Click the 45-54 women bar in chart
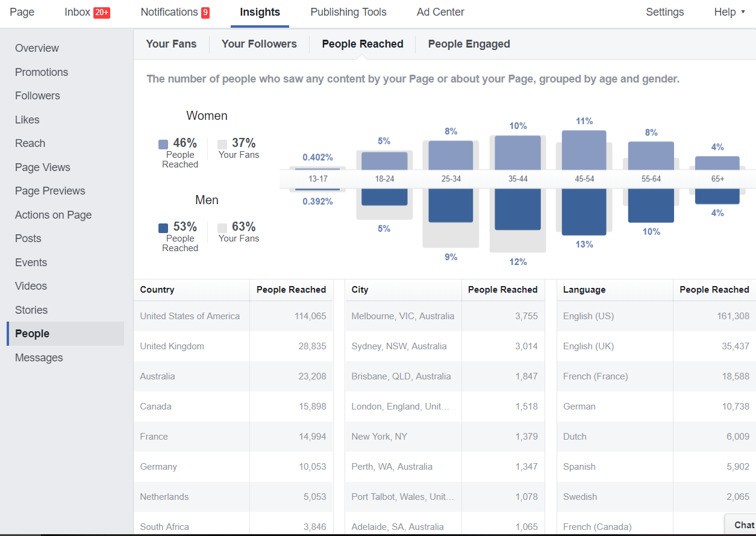756x536 pixels. (x=584, y=150)
